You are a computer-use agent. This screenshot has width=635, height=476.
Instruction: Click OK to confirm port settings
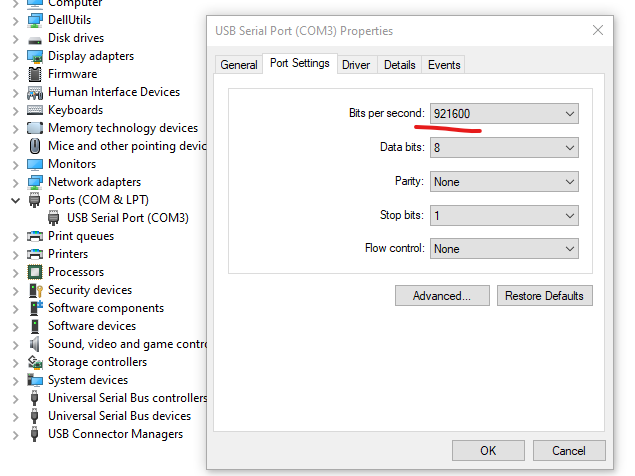coord(488,451)
